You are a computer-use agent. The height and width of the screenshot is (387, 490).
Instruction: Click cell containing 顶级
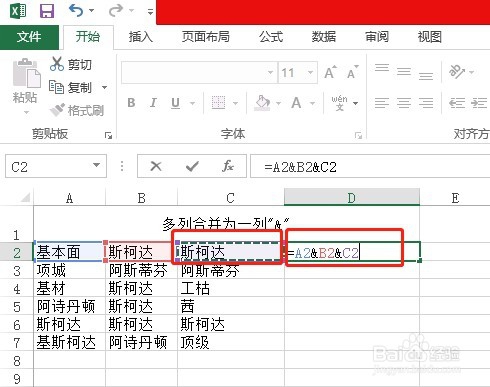231,343
